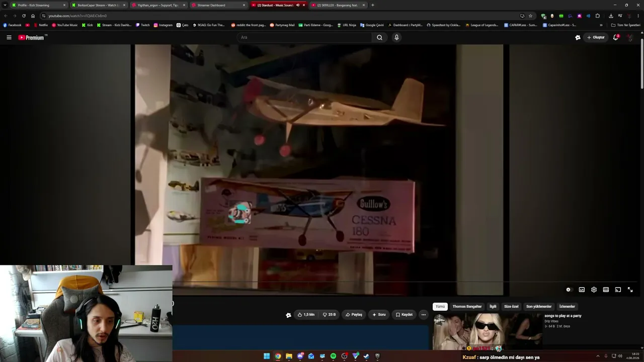Mute the Stardust tab audio icon
The width and height of the screenshot is (644, 362).
coord(297,5)
